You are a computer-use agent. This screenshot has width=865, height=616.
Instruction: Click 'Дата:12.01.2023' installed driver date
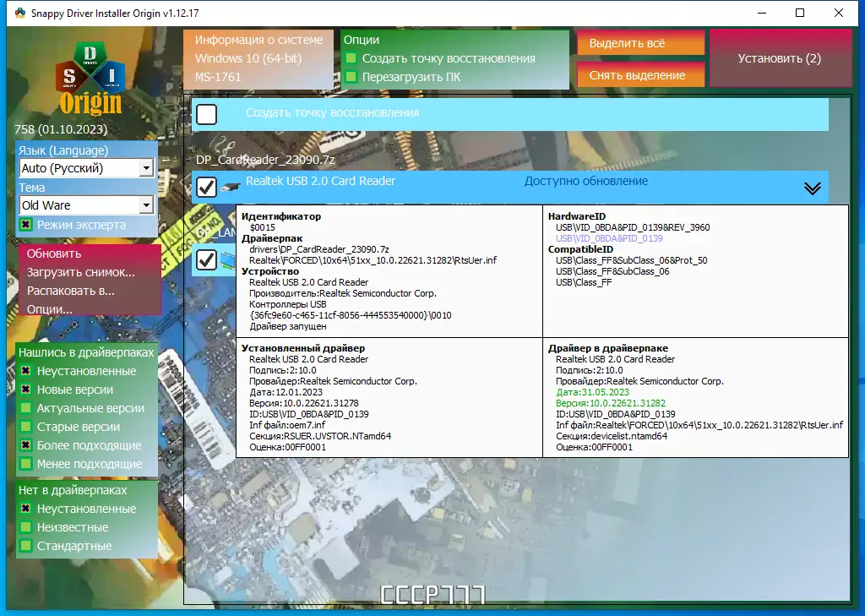286,392
